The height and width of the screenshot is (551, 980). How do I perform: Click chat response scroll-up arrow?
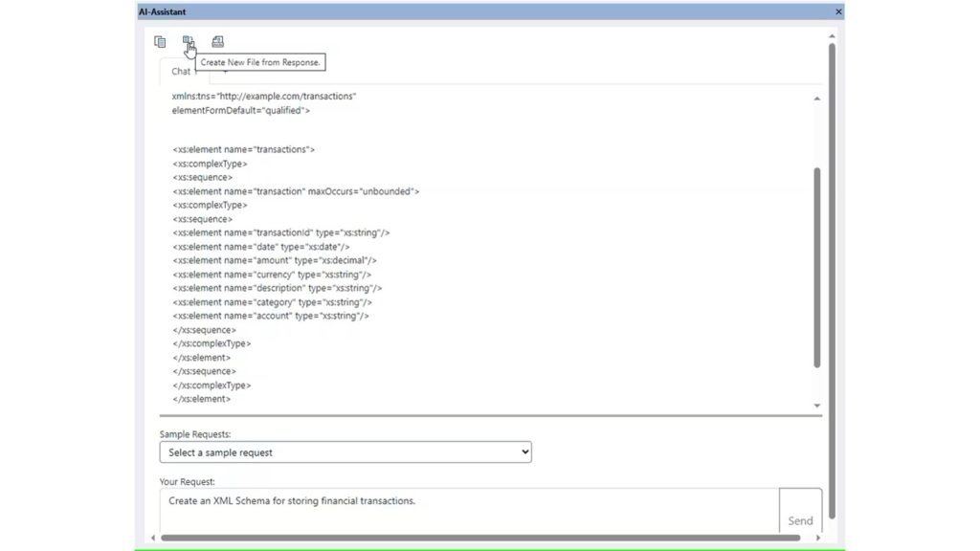coord(816,99)
